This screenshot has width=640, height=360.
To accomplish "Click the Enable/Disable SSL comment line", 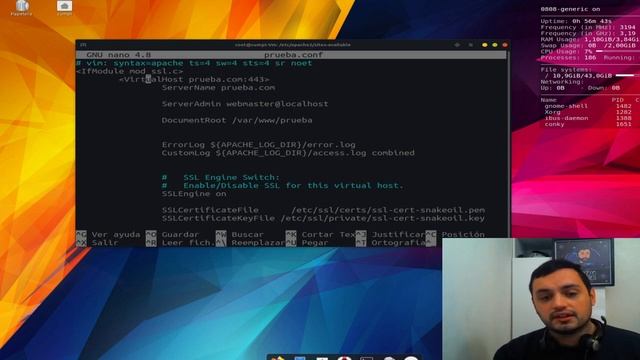I will pyautogui.click(x=282, y=186).
